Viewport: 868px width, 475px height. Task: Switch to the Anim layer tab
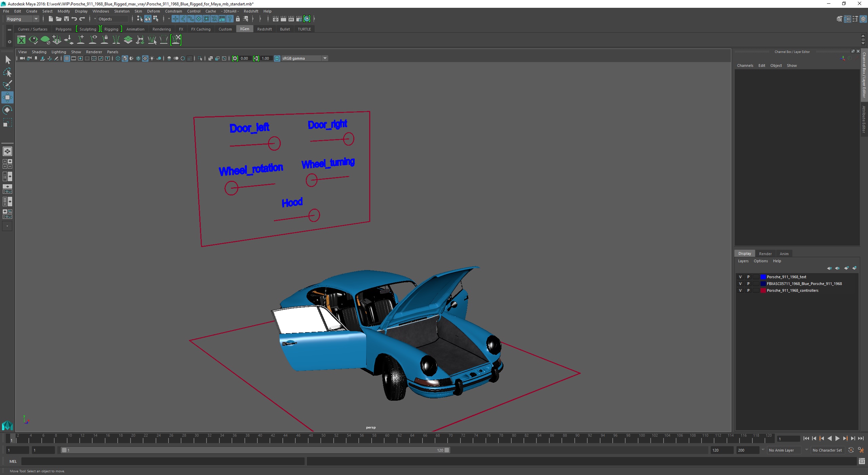784,254
